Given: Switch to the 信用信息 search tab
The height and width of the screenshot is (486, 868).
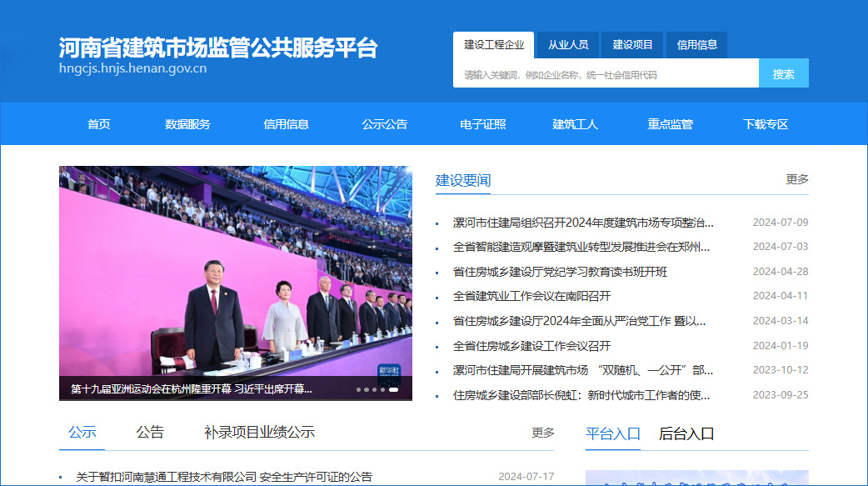Looking at the screenshot, I should pyautogui.click(x=696, y=45).
